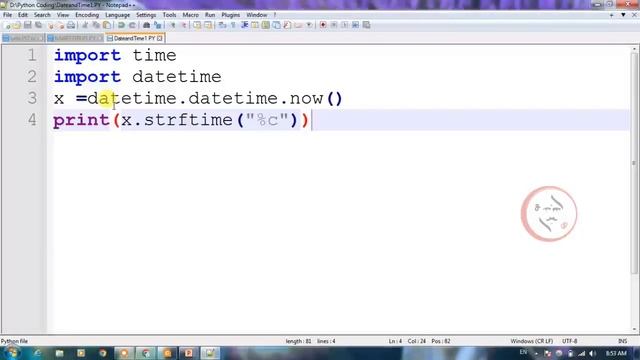Close the DateandTime1.PY tab with its X
The image size is (640, 360).
pyautogui.click(x=160, y=38)
